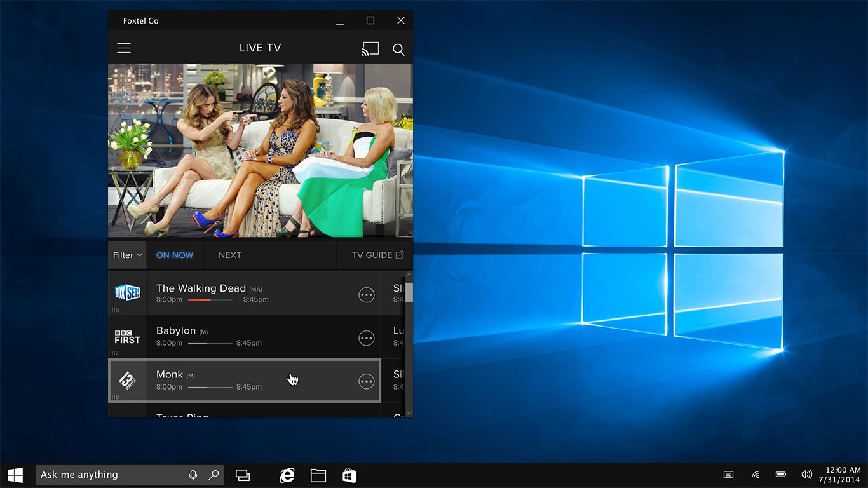
Task: Click the Babylon progress bar
Action: pos(210,343)
